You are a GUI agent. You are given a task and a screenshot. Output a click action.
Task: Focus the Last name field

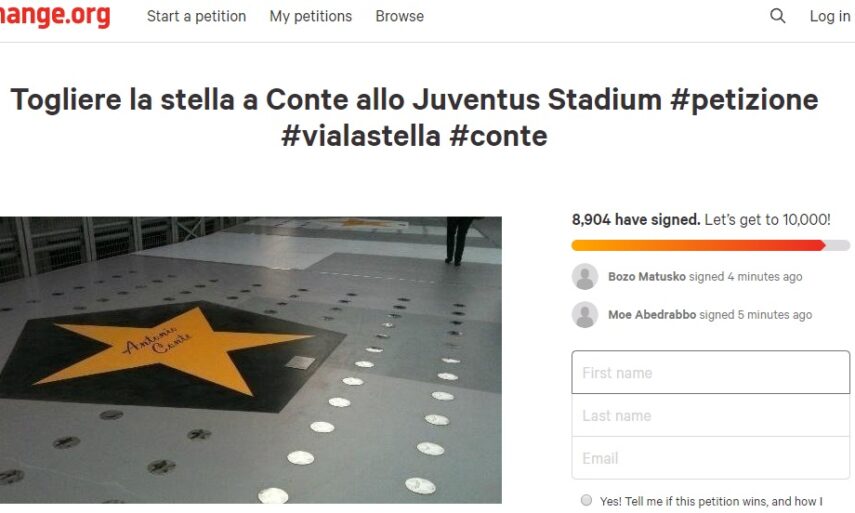click(x=710, y=416)
